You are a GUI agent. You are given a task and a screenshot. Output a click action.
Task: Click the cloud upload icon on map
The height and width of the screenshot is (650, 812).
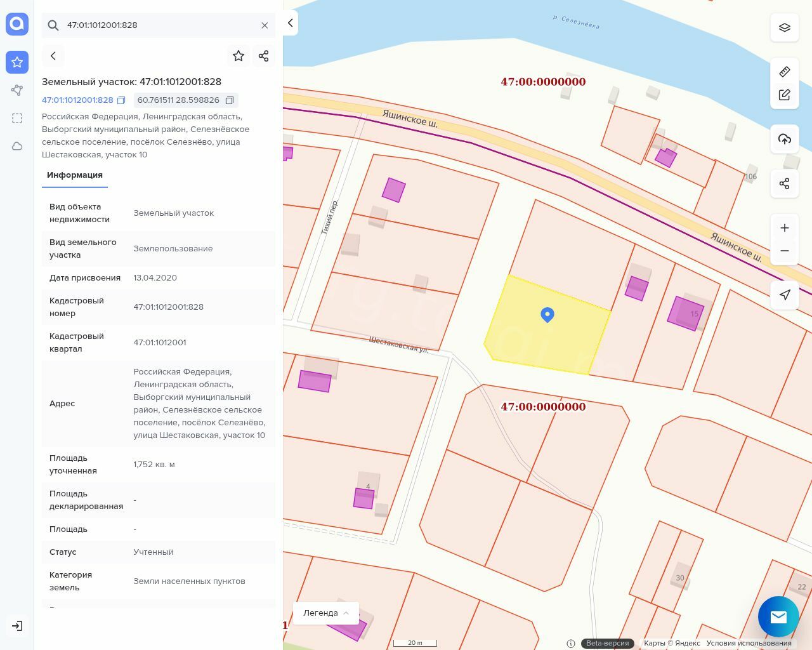(785, 139)
